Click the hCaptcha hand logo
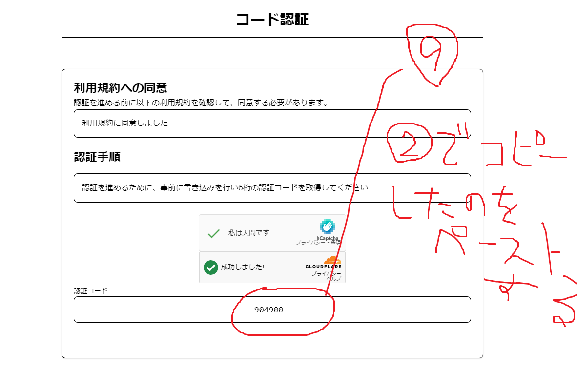 point(327,227)
